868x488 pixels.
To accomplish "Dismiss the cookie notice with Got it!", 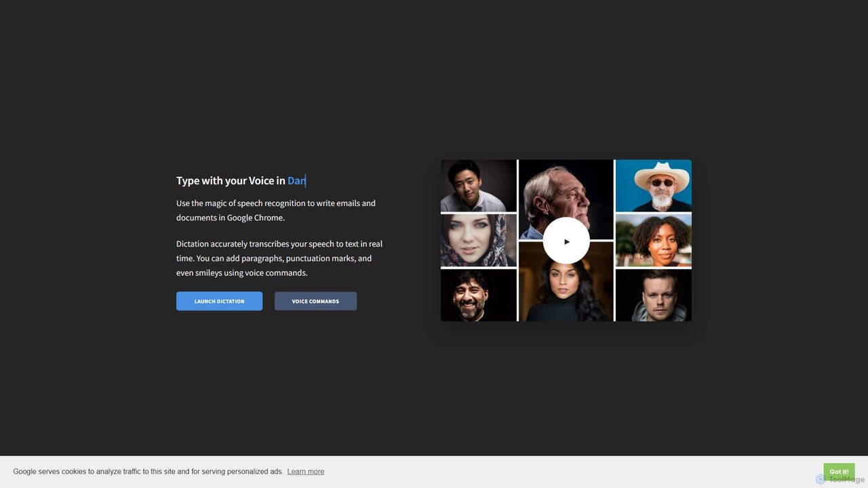I will click(x=839, y=472).
